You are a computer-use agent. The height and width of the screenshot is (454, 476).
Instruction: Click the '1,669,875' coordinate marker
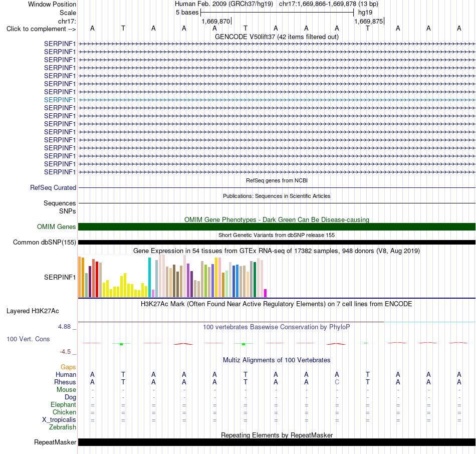pyautogui.click(x=369, y=21)
